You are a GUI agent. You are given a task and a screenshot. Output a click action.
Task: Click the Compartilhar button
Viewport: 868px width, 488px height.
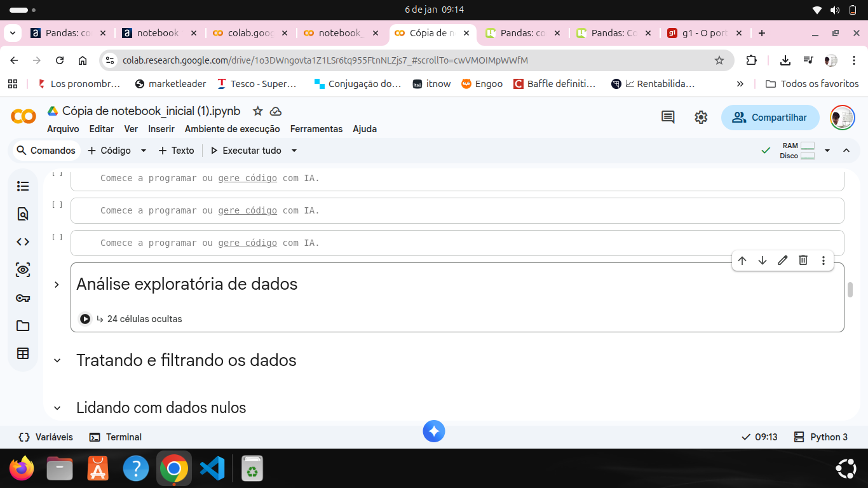pos(770,118)
